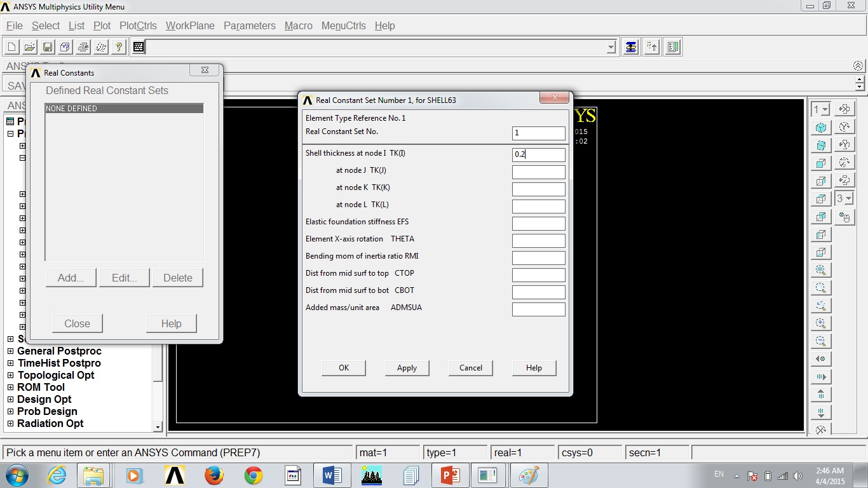
Task: Click the Open ANSYS File icon
Action: coord(30,47)
